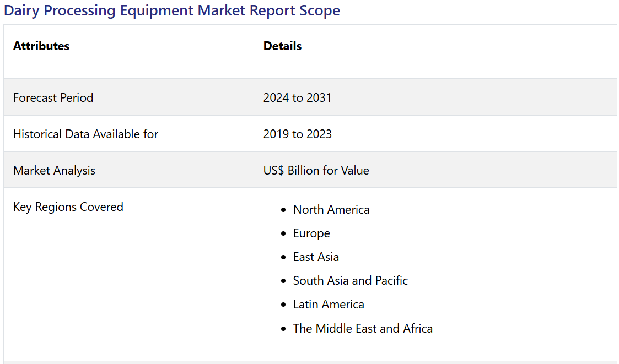Click the Dairy Processing Equipment Market Report Scope heading
This screenshot has height=364, width=619.
[x=172, y=10]
